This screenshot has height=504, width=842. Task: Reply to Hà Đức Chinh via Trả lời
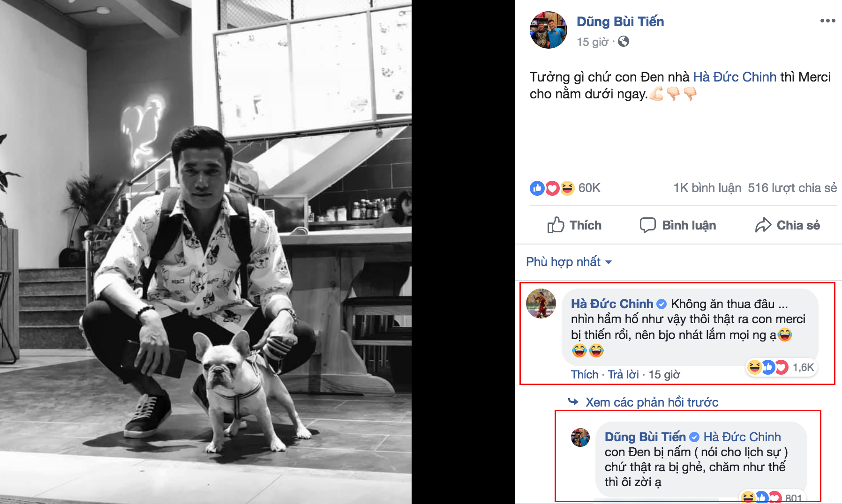click(x=624, y=375)
